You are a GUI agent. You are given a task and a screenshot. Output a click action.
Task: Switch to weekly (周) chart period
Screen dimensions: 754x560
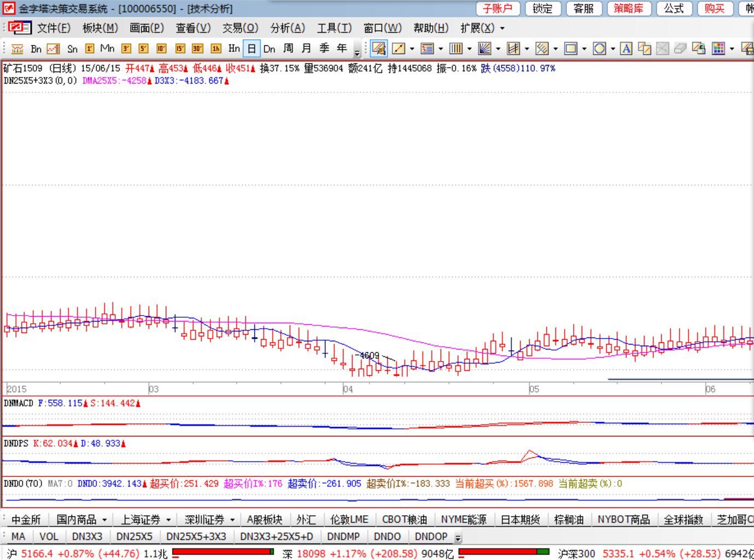pos(288,49)
